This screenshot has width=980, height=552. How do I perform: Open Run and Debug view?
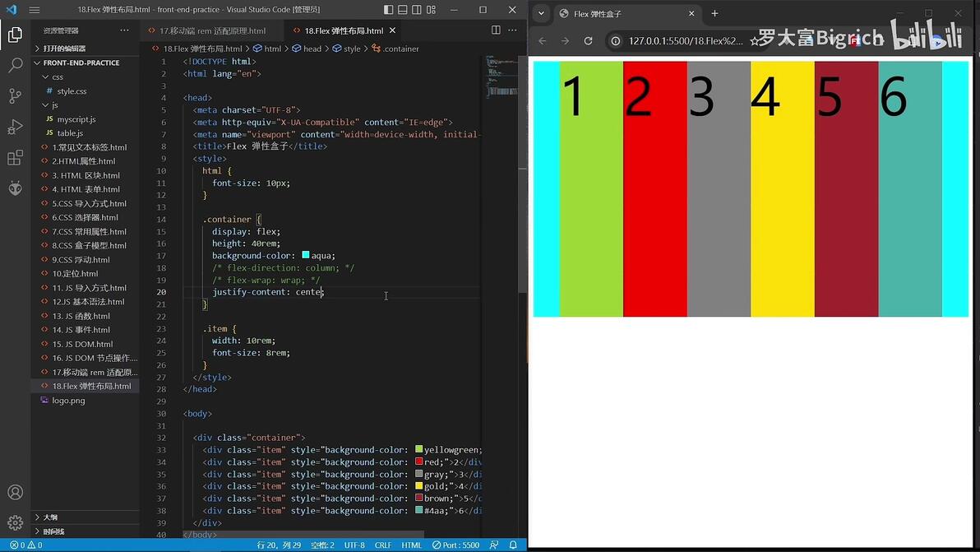pos(15,127)
